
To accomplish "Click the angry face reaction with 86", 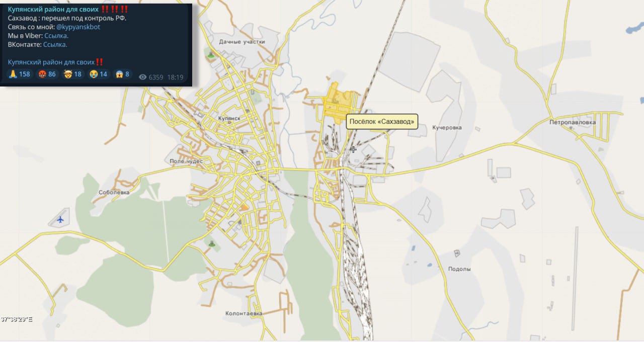I will [47, 74].
